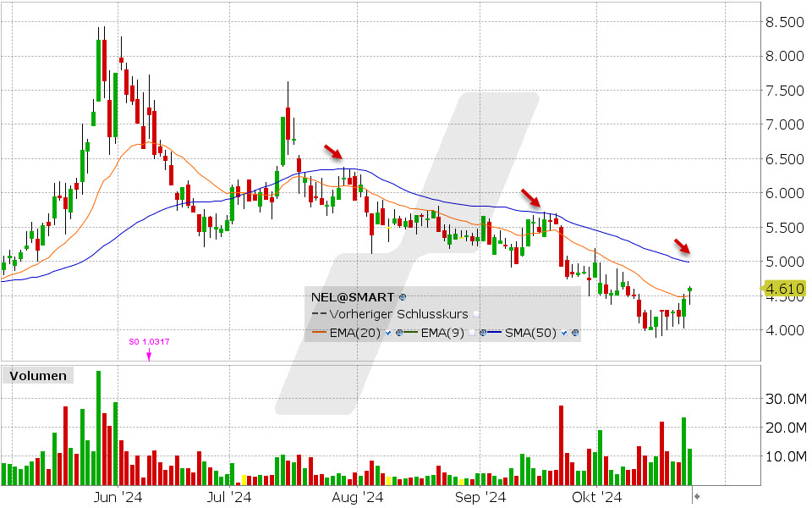Click the EMA(9) legend text

coord(442,333)
